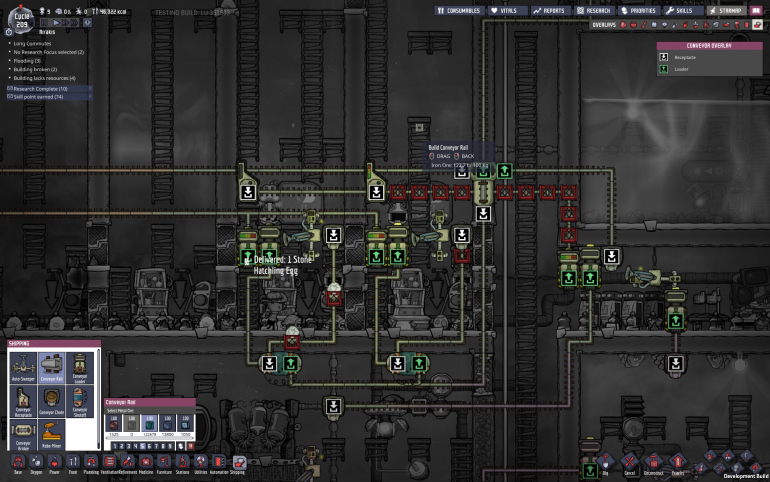Image resolution: width=770 pixels, height=482 pixels.
Task: Open the Medicine build category
Action: tap(146, 462)
